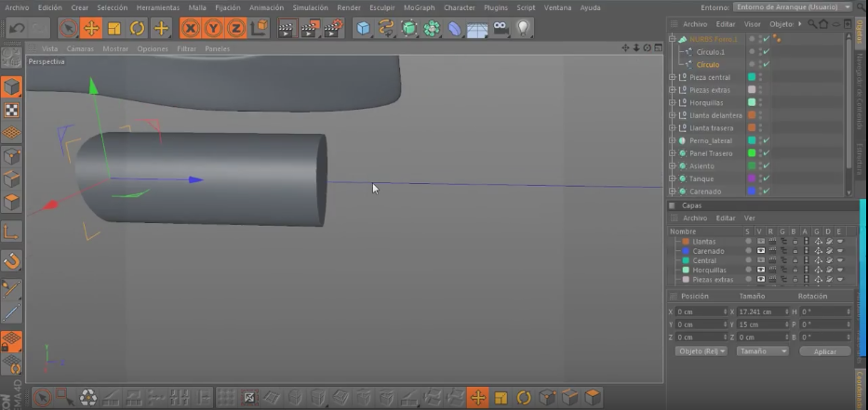Open the Esculpir menu

pos(382,7)
